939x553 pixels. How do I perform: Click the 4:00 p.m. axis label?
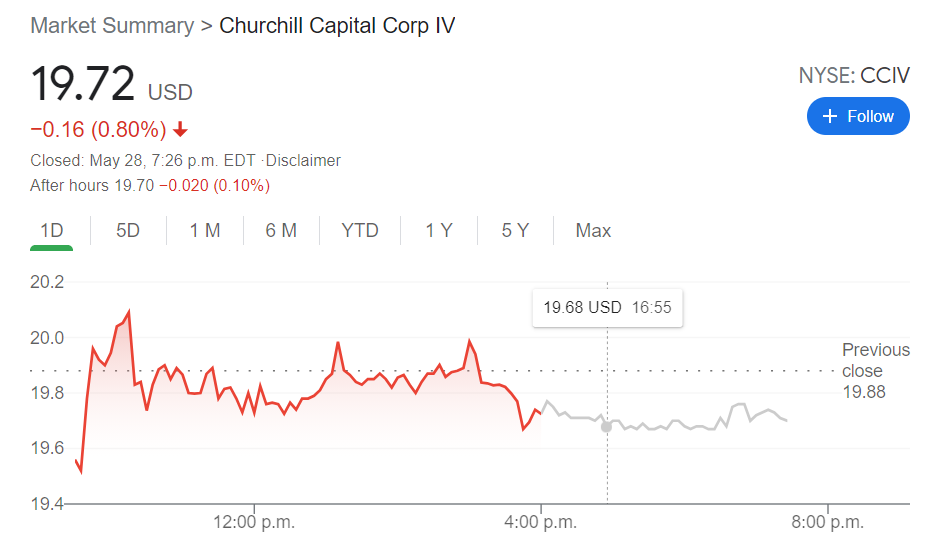541,522
